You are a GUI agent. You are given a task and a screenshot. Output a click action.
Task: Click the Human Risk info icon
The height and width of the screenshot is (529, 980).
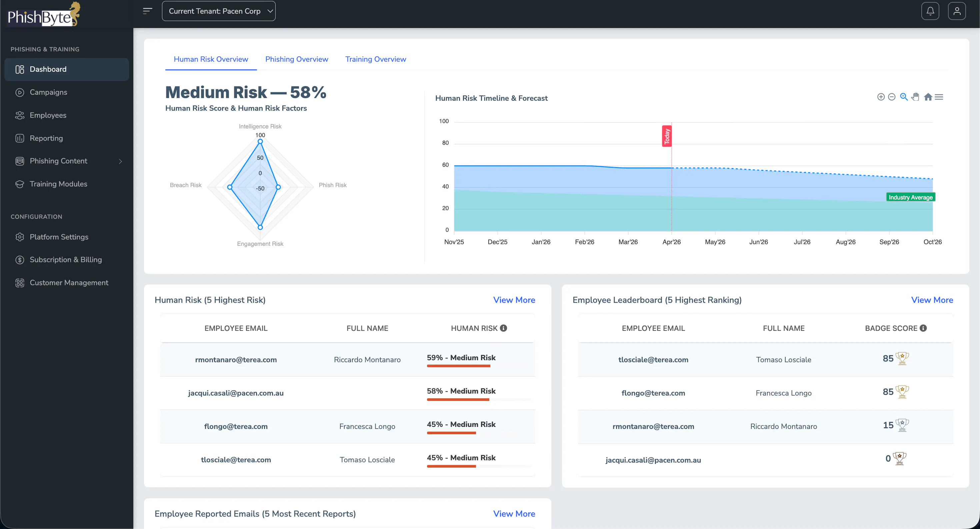503,328
